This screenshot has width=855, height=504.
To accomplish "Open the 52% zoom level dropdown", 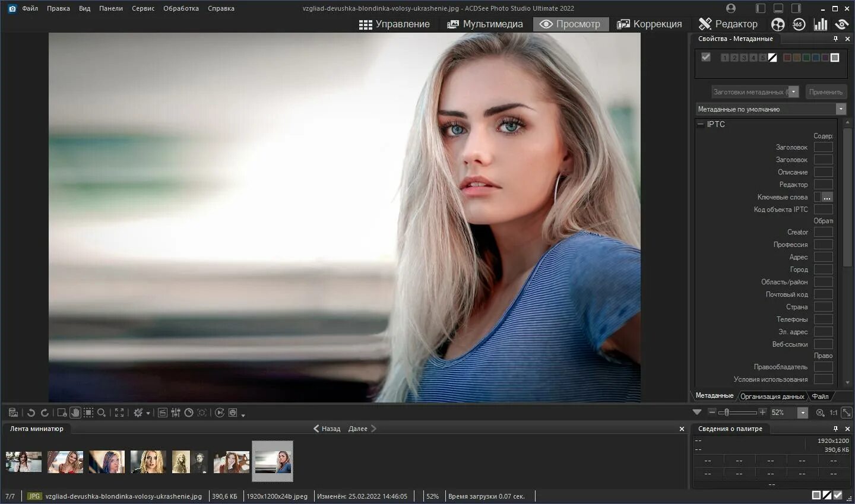I will [803, 413].
